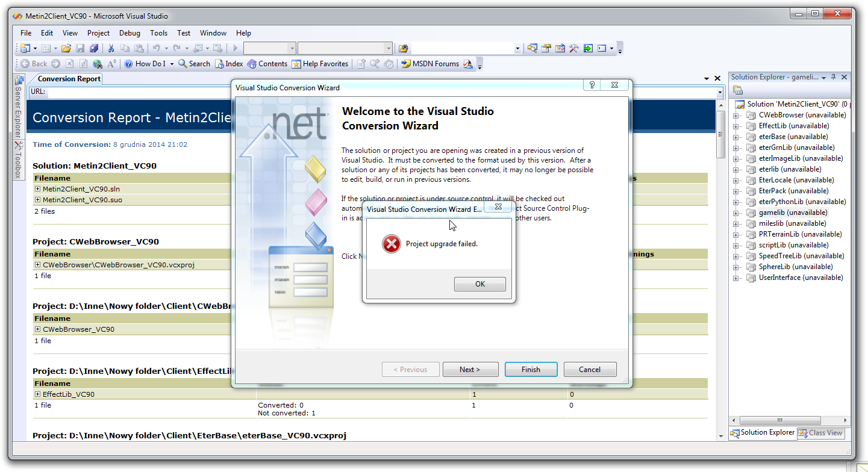
Task: Click OK in the upgrade failed dialog
Action: (480, 284)
